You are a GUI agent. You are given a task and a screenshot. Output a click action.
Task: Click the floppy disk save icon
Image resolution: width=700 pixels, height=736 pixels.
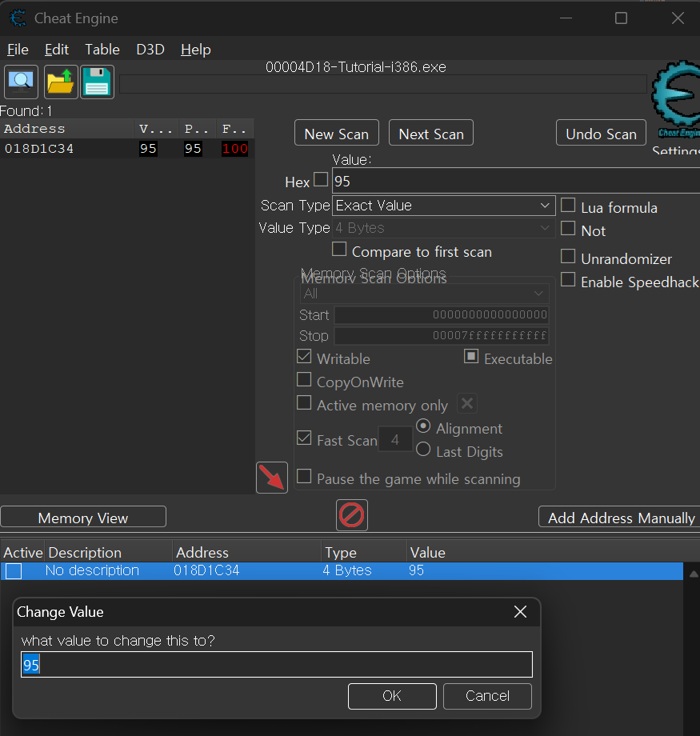click(x=97, y=82)
